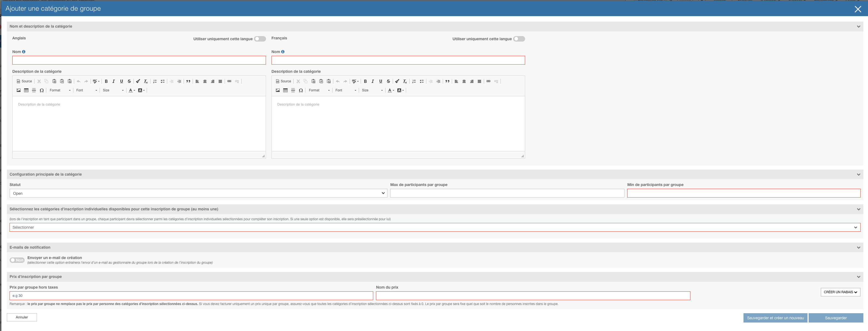Insert a link in the Anglais editor
The width and height of the screenshot is (868, 331).
point(229,81)
